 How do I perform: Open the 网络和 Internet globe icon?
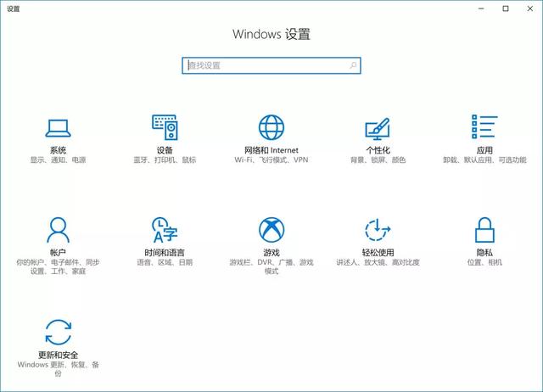(x=271, y=127)
